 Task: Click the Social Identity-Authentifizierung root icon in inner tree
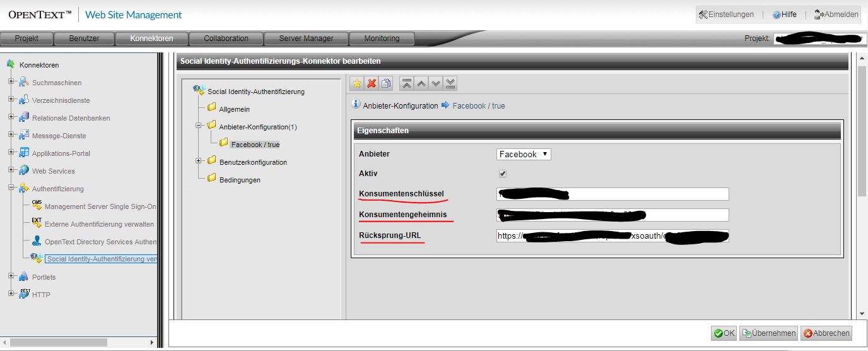(x=199, y=90)
